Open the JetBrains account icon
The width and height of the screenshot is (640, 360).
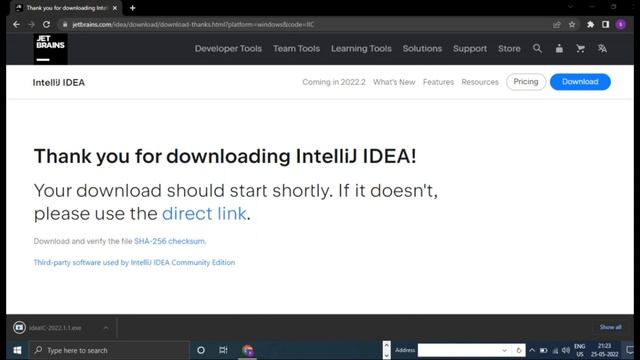(x=559, y=49)
